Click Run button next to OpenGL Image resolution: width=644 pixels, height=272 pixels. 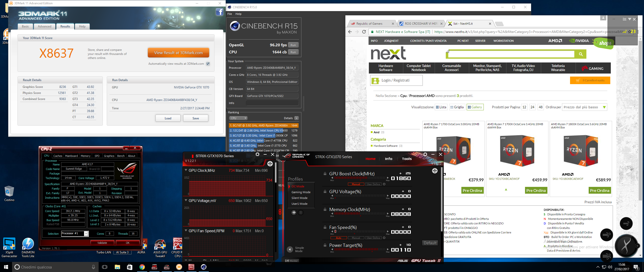pos(293,45)
